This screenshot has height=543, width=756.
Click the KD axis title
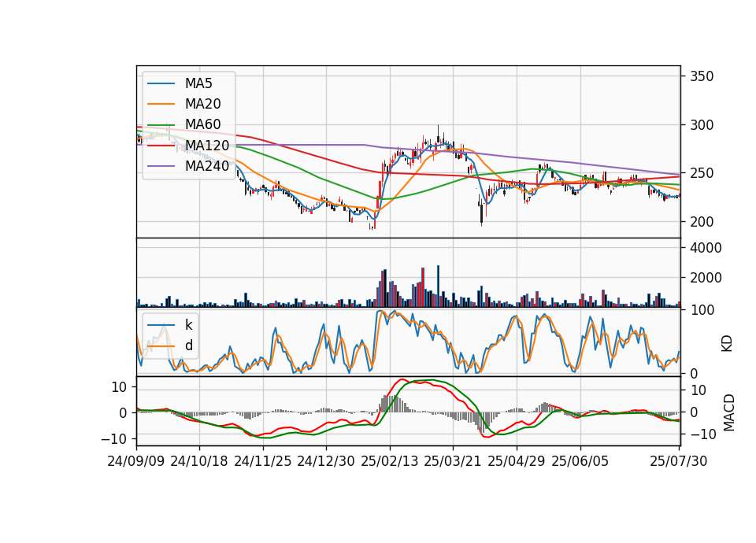[727, 344]
